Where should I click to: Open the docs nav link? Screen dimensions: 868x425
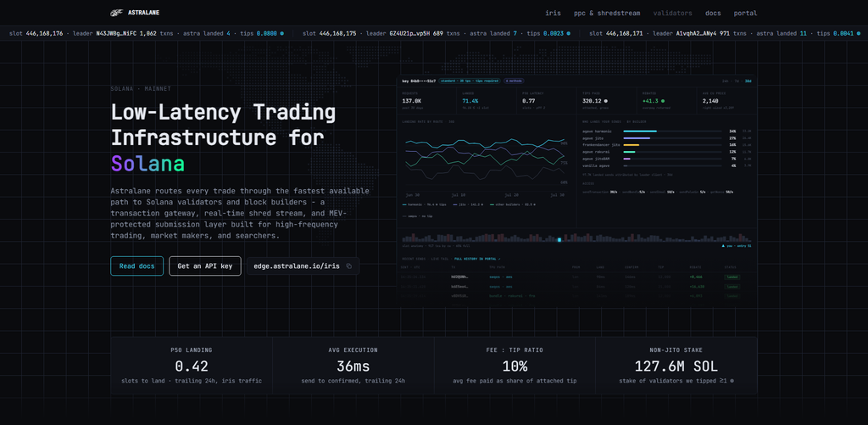[713, 13]
